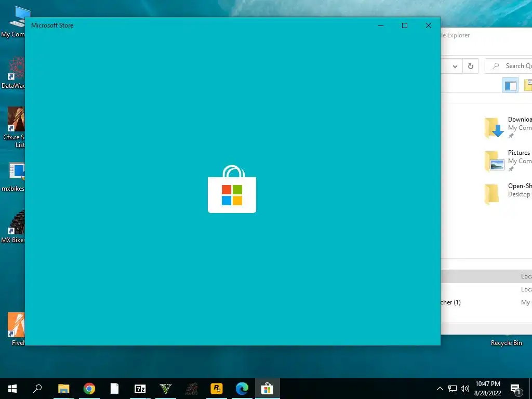Open Rockstar Games Launcher in taskbar
This screenshot has height=399, width=532.
pyautogui.click(x=217, y=389)
